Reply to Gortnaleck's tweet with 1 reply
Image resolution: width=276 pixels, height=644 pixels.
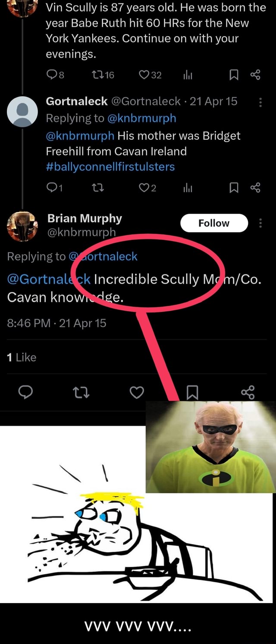tap(52, 188)
